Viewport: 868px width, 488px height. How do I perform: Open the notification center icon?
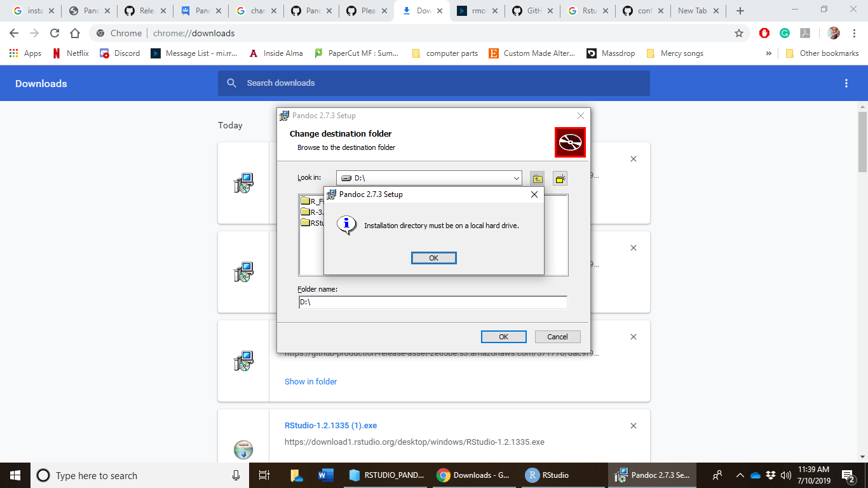848,475
